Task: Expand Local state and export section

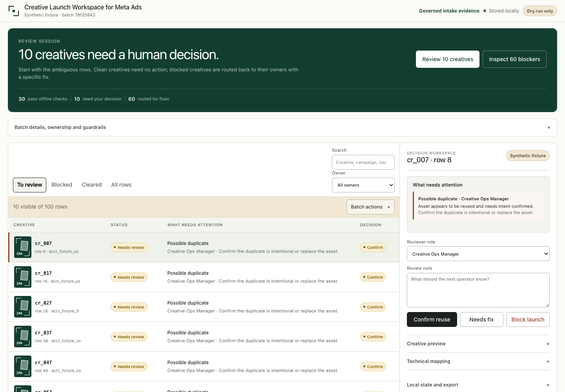Action: 478,385
